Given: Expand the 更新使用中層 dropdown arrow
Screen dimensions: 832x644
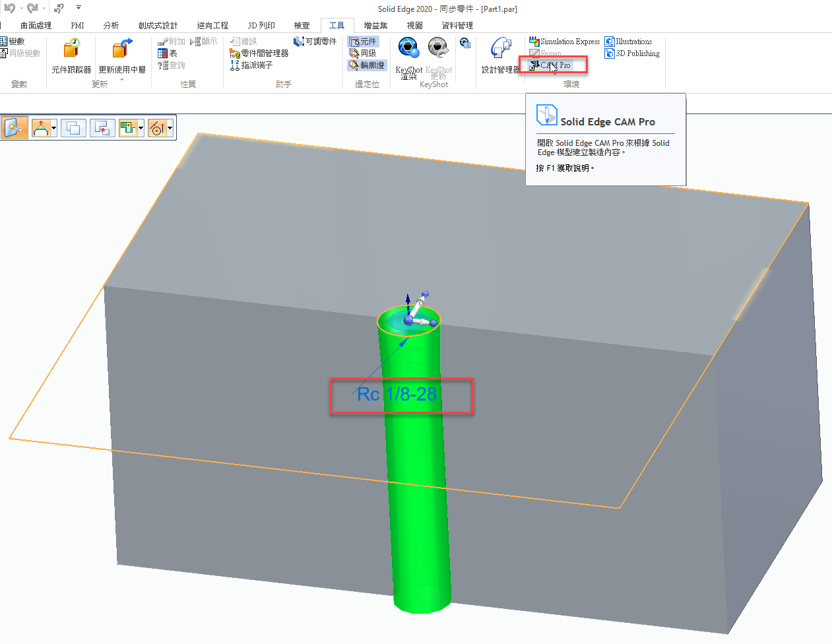Looking at the screenshot, I should tap(122, 80).
